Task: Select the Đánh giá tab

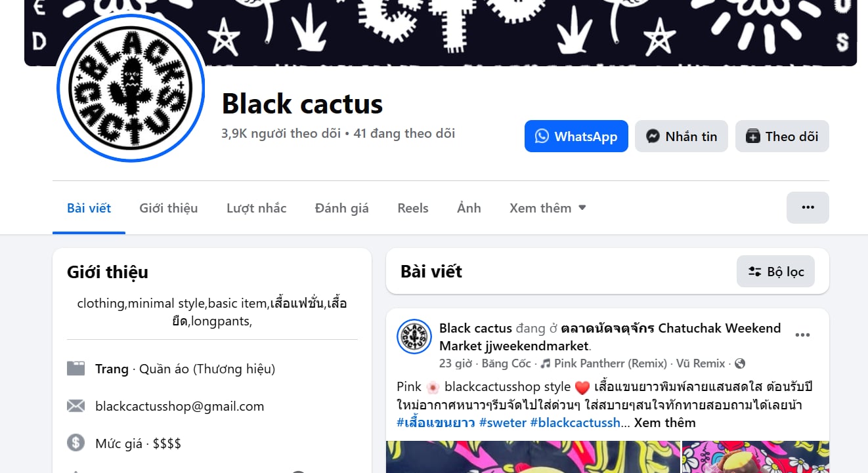Action: coord(342,208)
